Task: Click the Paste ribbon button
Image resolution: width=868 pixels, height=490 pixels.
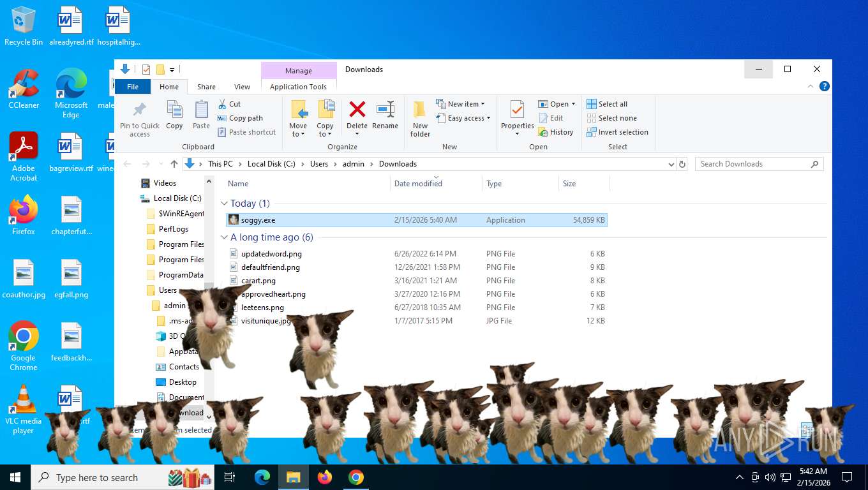Action: pyautogui.click(x=201, y=115)
